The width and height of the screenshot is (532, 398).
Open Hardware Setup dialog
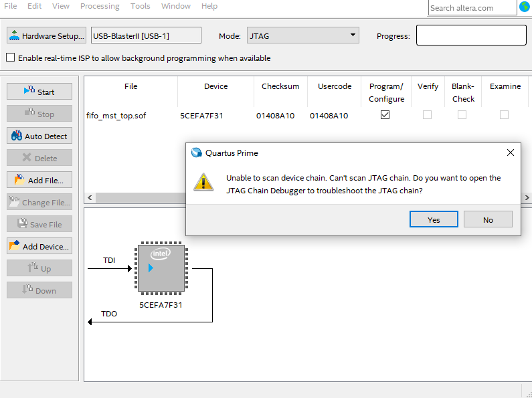(x=46, y=35)
